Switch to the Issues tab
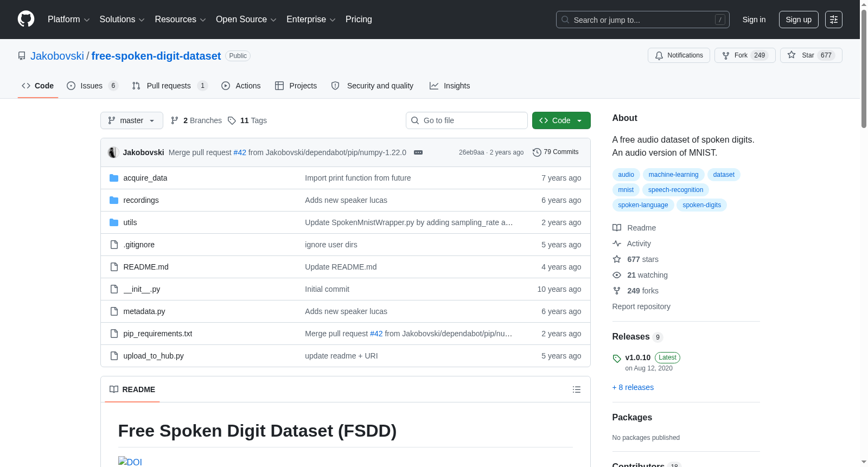The height and width of the screenshot is (467, 868). (x=92, y=86)
